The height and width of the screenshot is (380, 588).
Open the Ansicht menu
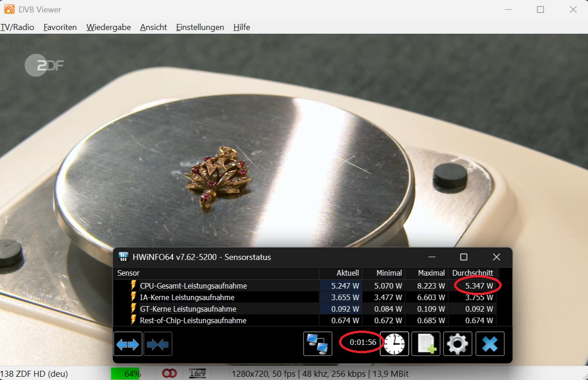[x=153, y=27]
